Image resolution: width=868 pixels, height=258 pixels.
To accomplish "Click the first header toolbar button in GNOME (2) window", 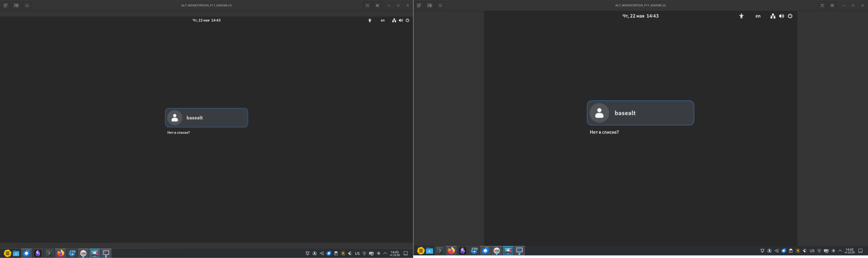I will (419, 5).
